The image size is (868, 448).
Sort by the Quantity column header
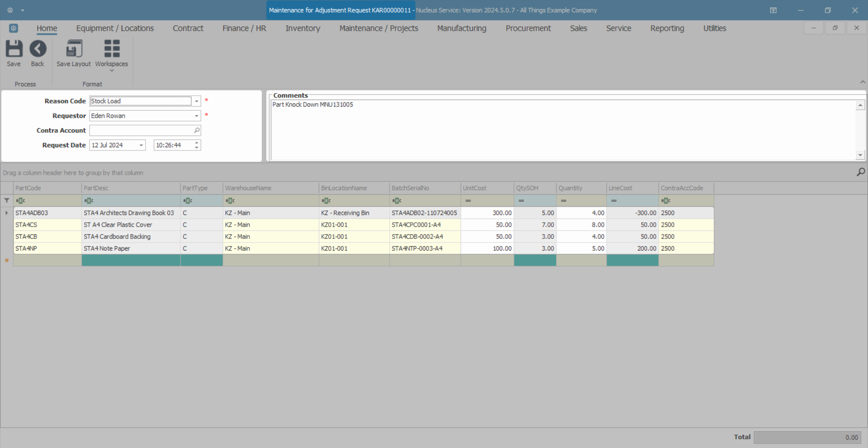click(581, 188)
